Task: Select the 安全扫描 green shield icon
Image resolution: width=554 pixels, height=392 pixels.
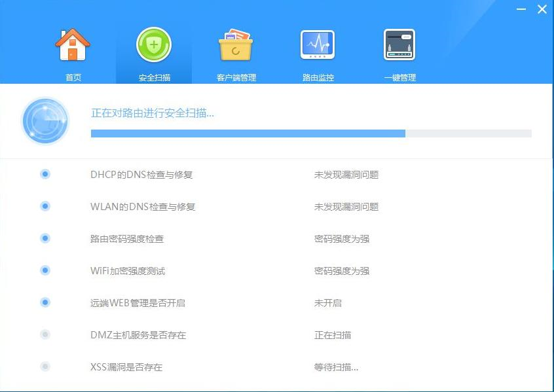Action: click(x=154, y=45)
